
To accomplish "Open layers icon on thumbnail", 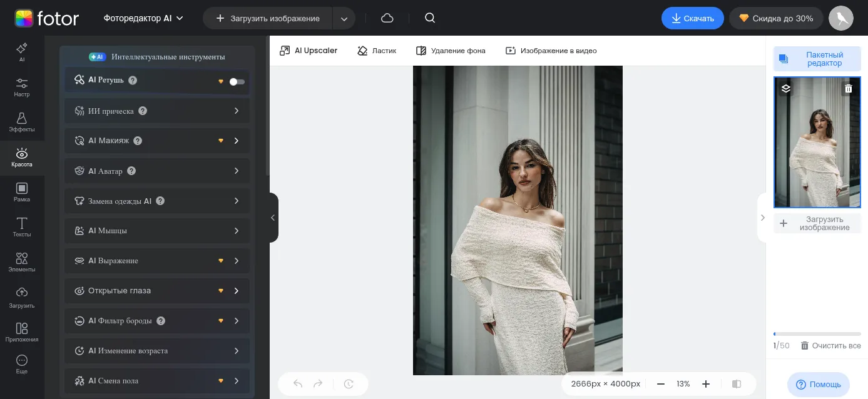I will (x=786, y=89).
